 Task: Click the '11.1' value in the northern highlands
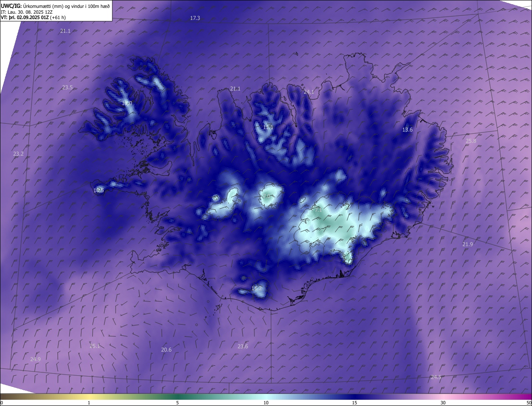[268, 127]
